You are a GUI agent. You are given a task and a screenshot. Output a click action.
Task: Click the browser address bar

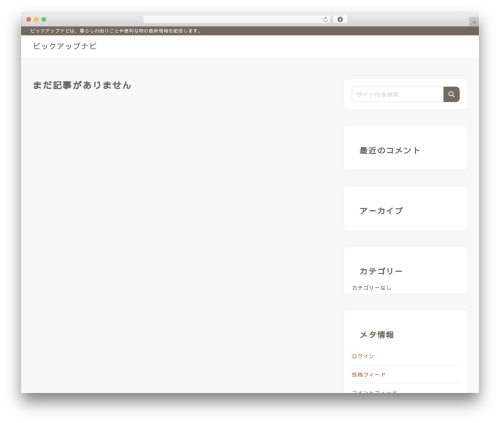pos(236,19)
